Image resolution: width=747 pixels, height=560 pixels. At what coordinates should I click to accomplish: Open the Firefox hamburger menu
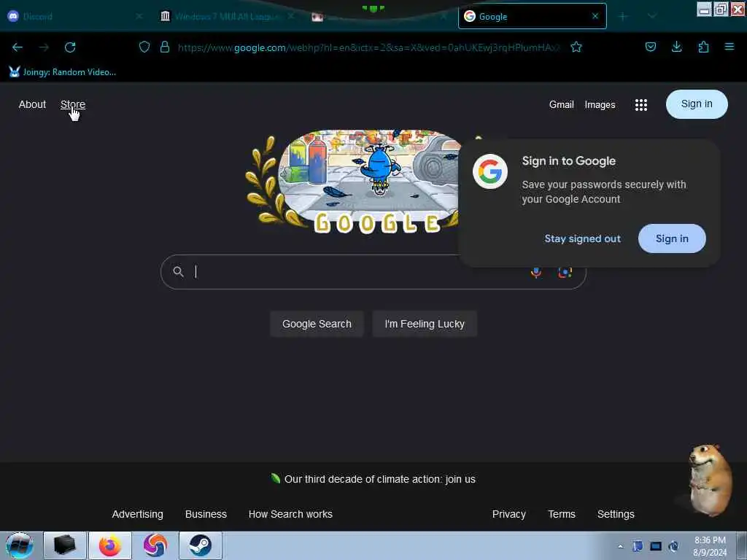tap(729, 47)
